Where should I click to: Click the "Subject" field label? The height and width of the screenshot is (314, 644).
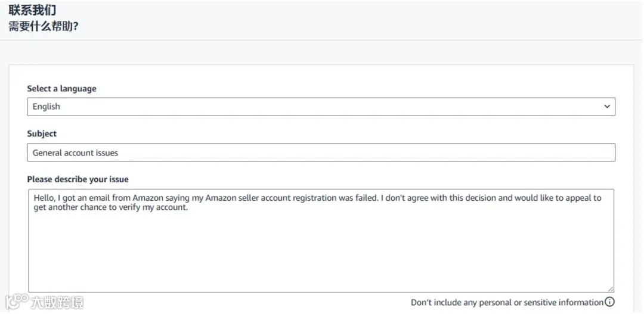point(42,134)
